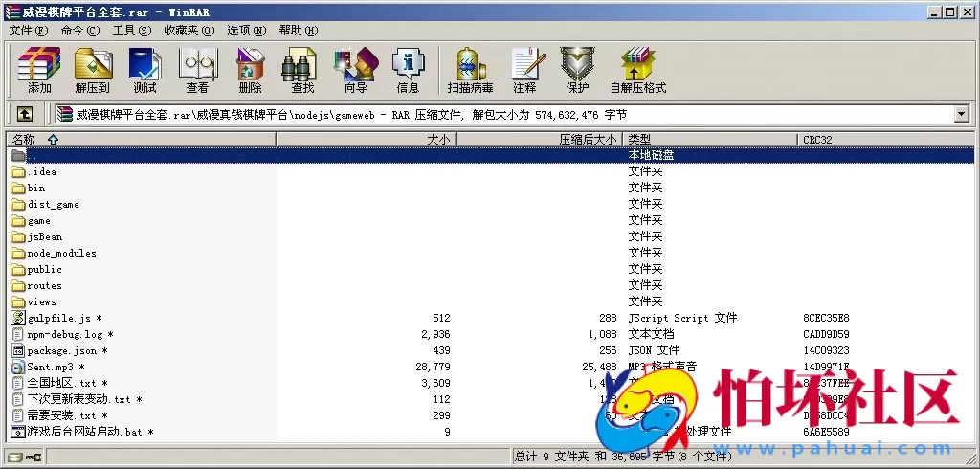Launch the 查找 (Find) binoculars icon
Screen dimensions: 980x469
301,71
